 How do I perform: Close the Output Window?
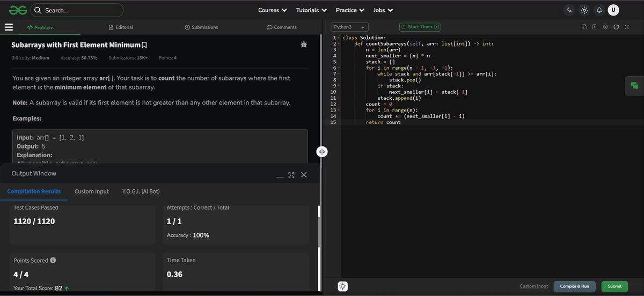tap(304, 175)
